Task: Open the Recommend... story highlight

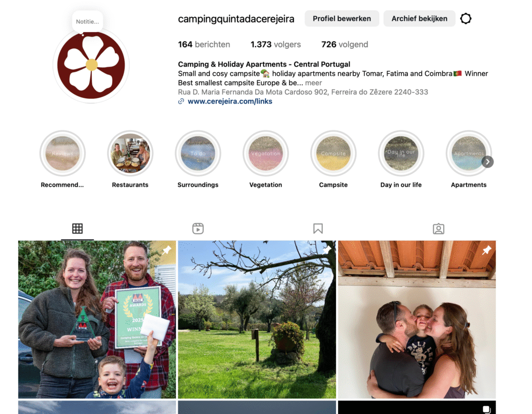Action: (x=62, y=153)
